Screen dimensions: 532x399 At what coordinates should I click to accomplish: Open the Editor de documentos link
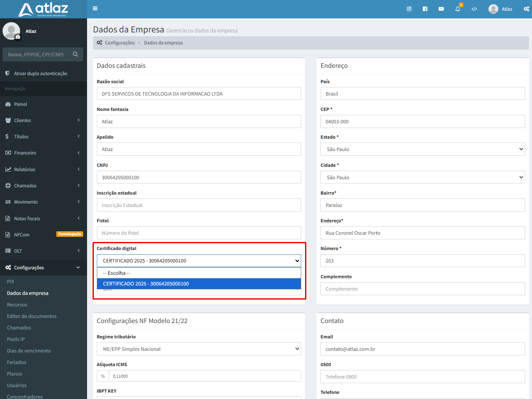[x=32, y=316]
